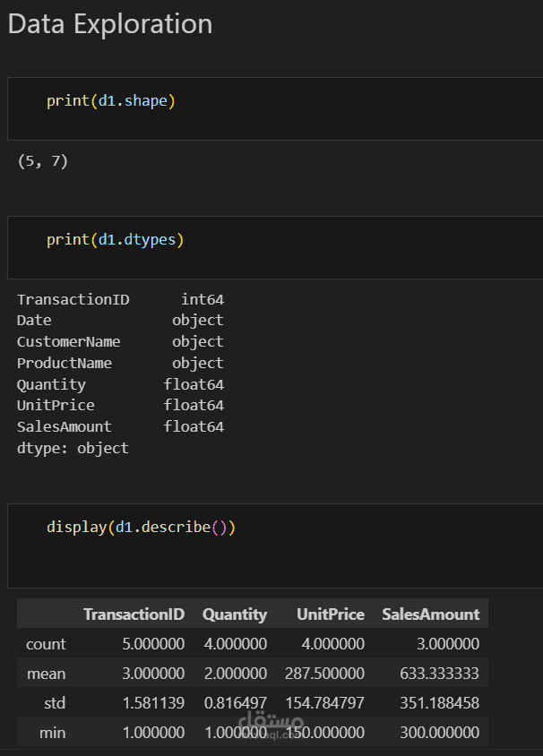Click the Date object line in dtypes output
543x756 pixels.
coord(120,321)
